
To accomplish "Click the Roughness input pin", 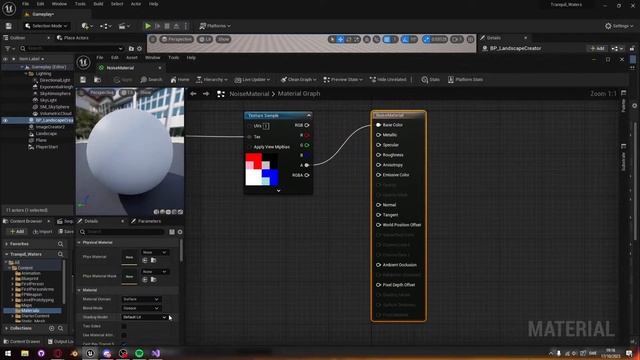I will click(x=378, y=155).
